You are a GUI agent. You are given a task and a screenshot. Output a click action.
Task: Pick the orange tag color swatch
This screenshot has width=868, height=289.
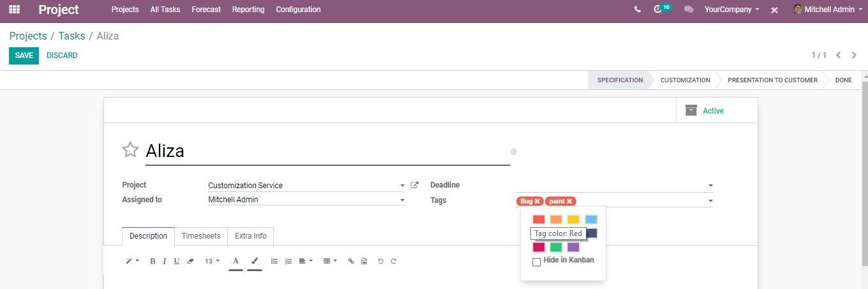pos(556,219)
